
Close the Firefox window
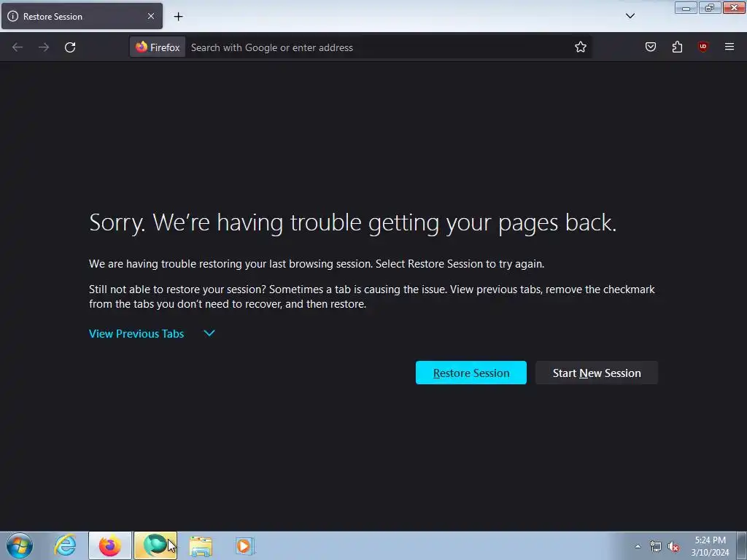[x=734, y=7]
